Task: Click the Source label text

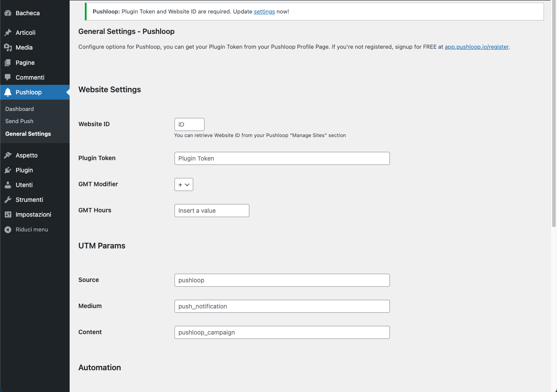Action: [89, 280]
